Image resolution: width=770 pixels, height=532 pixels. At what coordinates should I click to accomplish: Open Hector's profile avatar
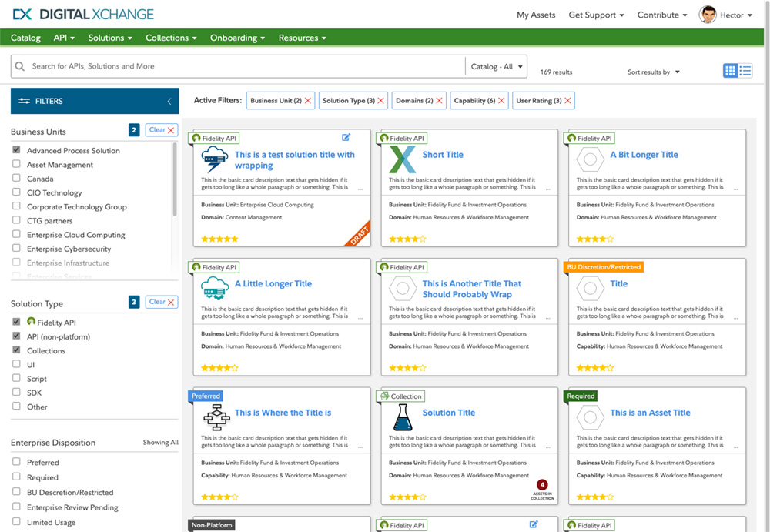[708, 14]
